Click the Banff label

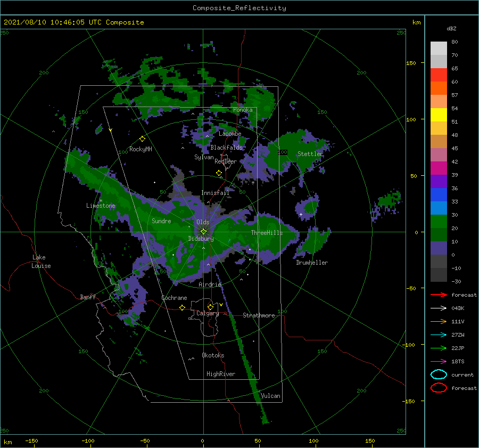88,297
